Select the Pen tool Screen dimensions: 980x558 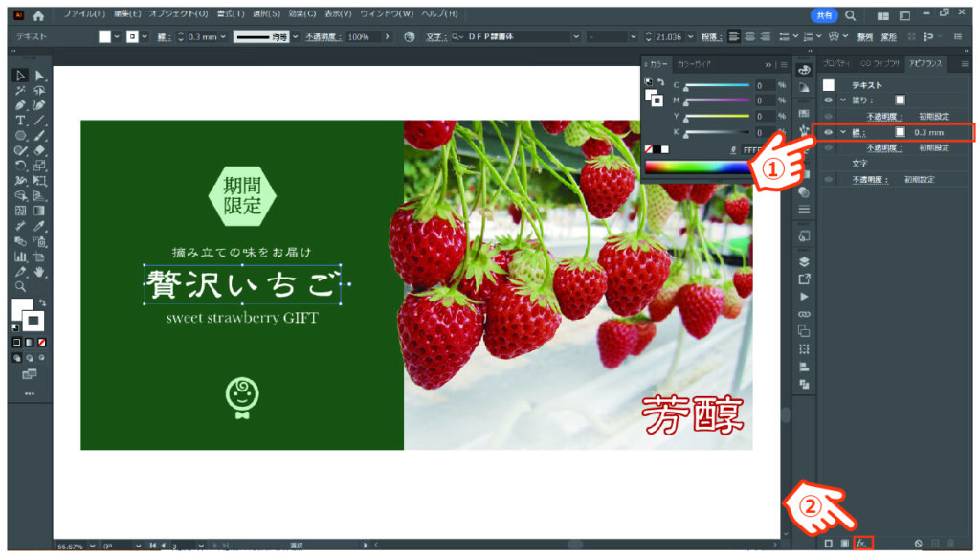click(20, 105)
